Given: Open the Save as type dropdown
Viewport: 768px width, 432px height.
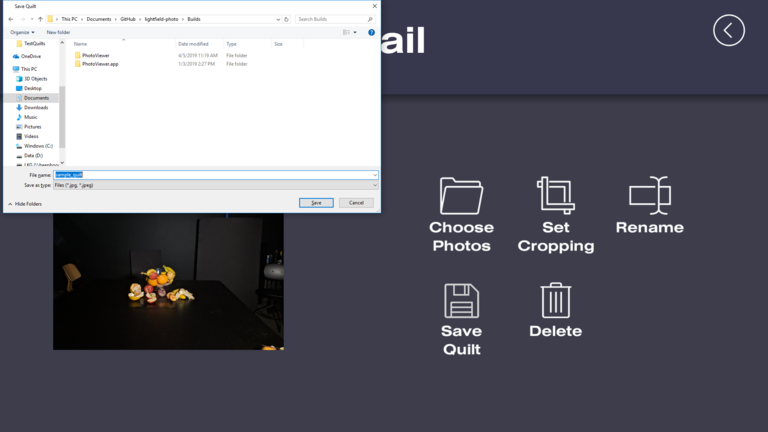Looking at the screenshot, I should click(x=215, y=185).
